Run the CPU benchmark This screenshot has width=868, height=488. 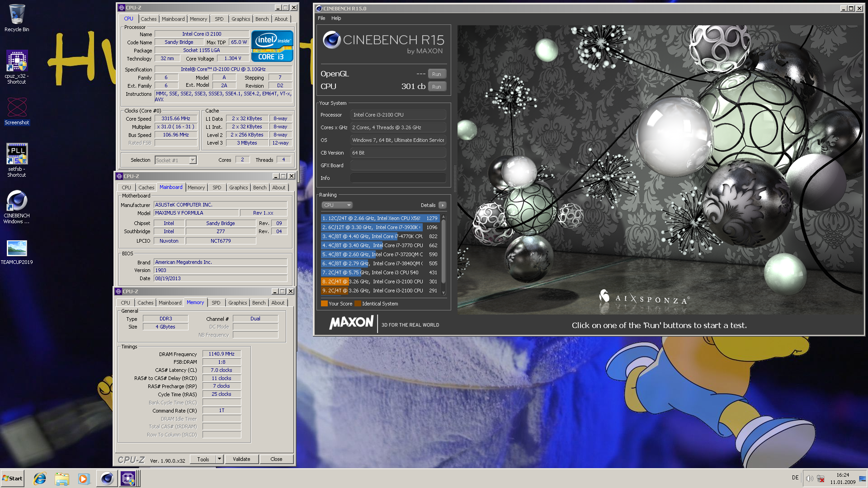pyautogui.click(x=437, y=87)
